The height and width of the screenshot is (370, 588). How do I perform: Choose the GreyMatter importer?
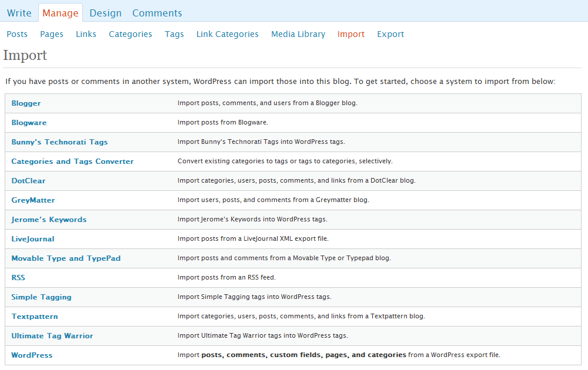coord(33,200)
